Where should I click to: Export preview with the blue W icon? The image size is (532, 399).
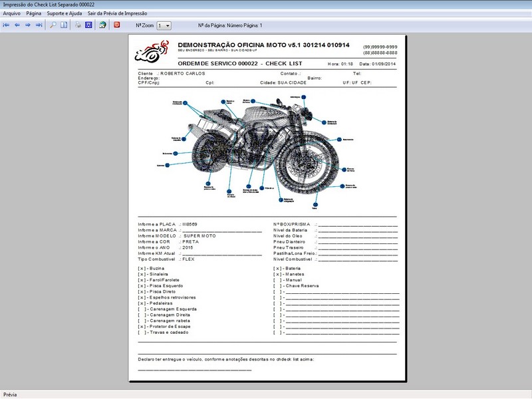88,25
